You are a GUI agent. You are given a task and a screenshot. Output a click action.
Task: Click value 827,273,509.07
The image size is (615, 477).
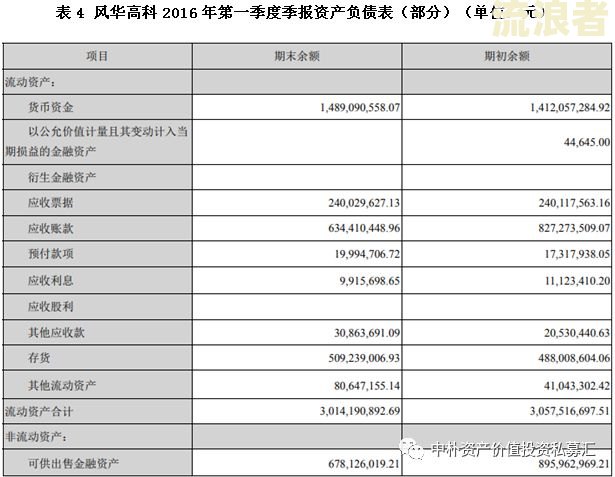574,228
